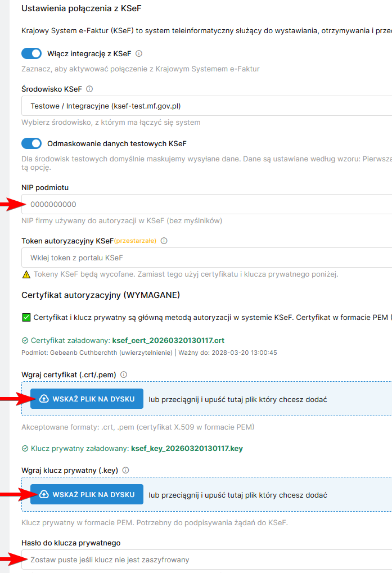Open the Środowisko KSeF dropdown
This screenshot has height=573, width=392.
[x=207, y=106]
